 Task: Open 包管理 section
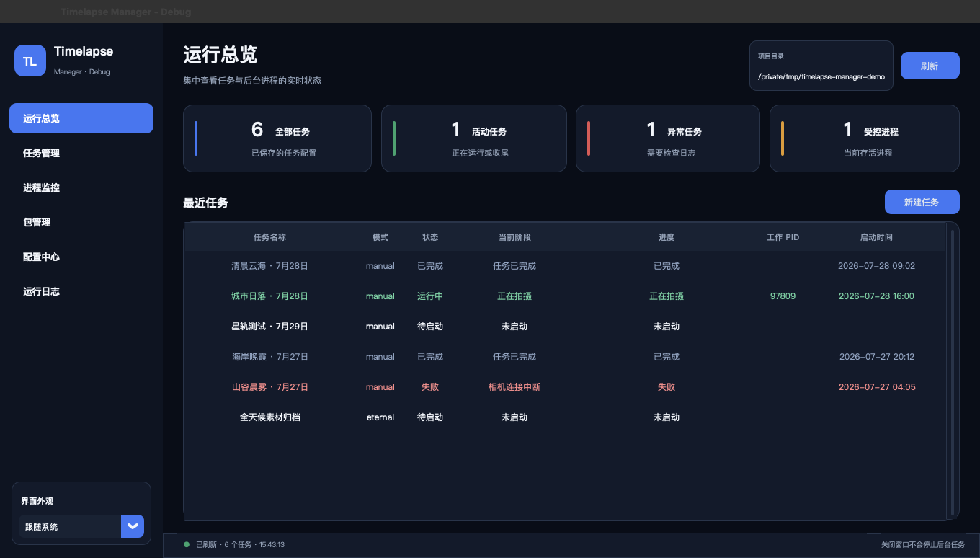point(81,222)
